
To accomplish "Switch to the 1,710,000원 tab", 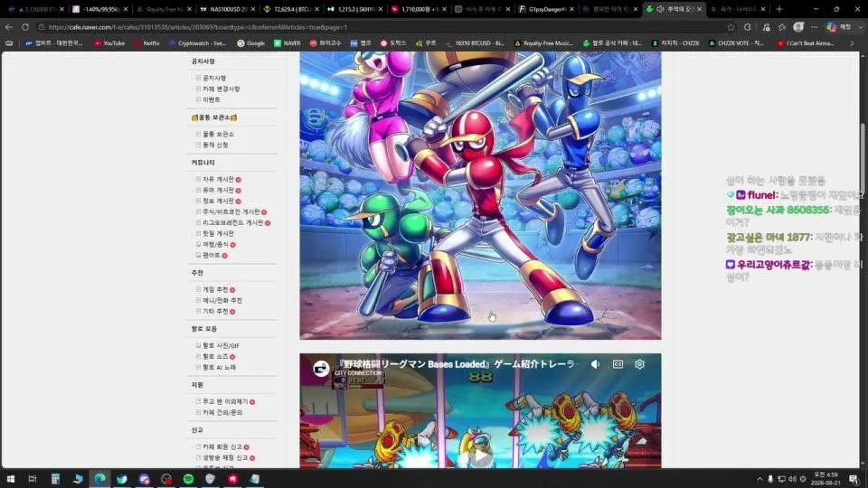I will pyautogui.click(x=418, y=9).
